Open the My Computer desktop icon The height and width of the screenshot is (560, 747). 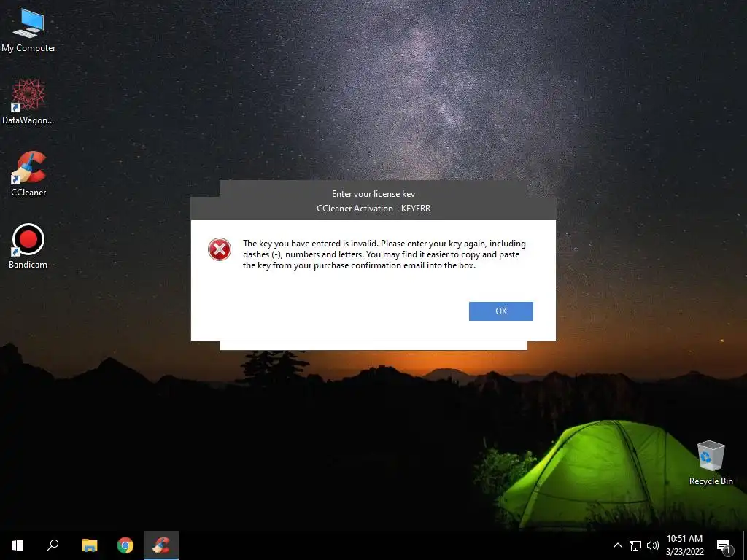(28, 31)
